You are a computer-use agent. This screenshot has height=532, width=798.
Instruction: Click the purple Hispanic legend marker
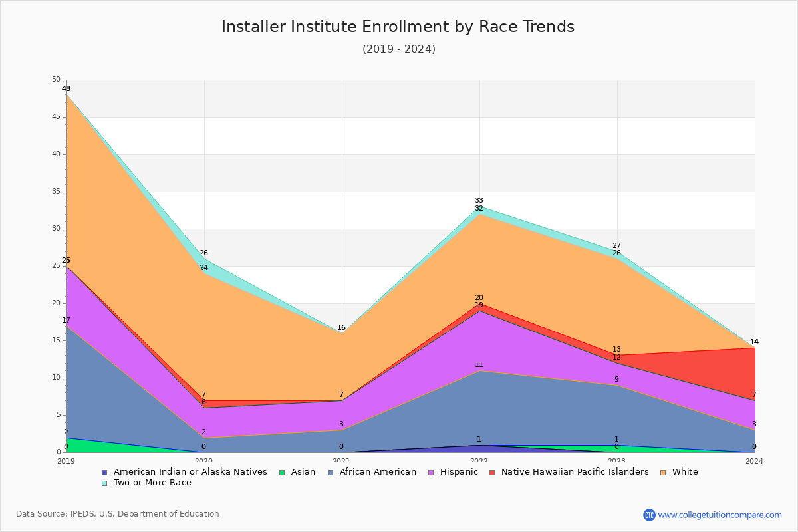[430, 472]
